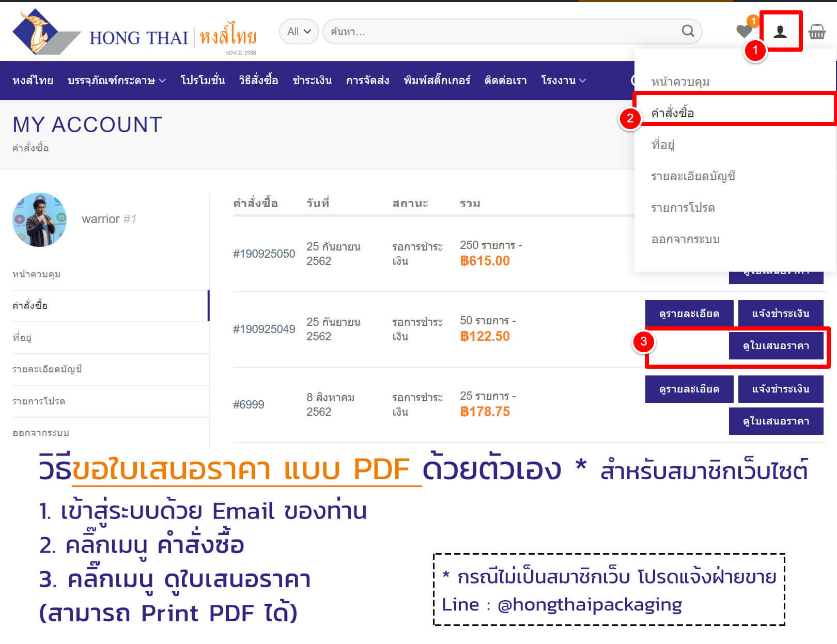The image size is (837, 644).
Task: Open ดูรายละเอียด for order #190925049
Action: pos(689,313)
